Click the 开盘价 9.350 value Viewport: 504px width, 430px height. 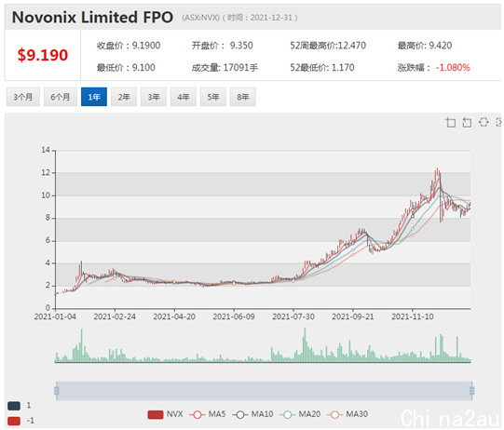tap(223, 46)
